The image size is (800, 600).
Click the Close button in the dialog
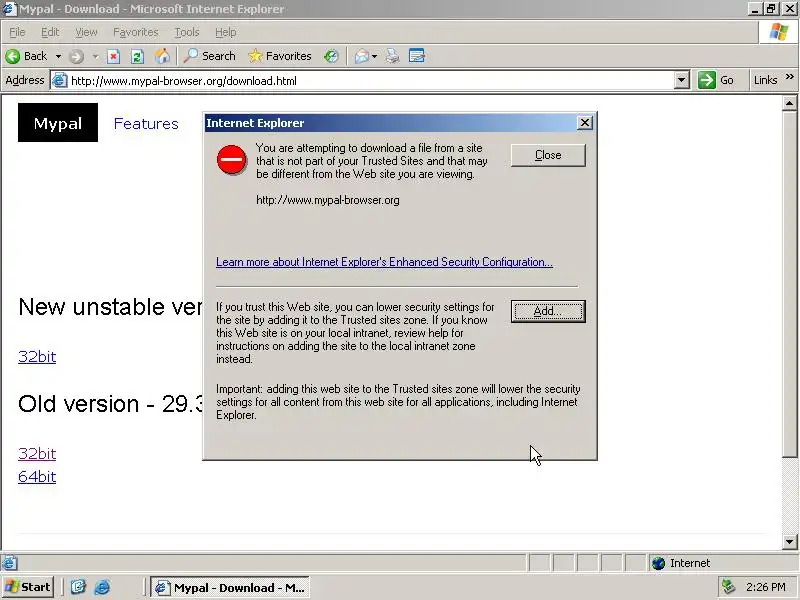click(x=548, y=155)
